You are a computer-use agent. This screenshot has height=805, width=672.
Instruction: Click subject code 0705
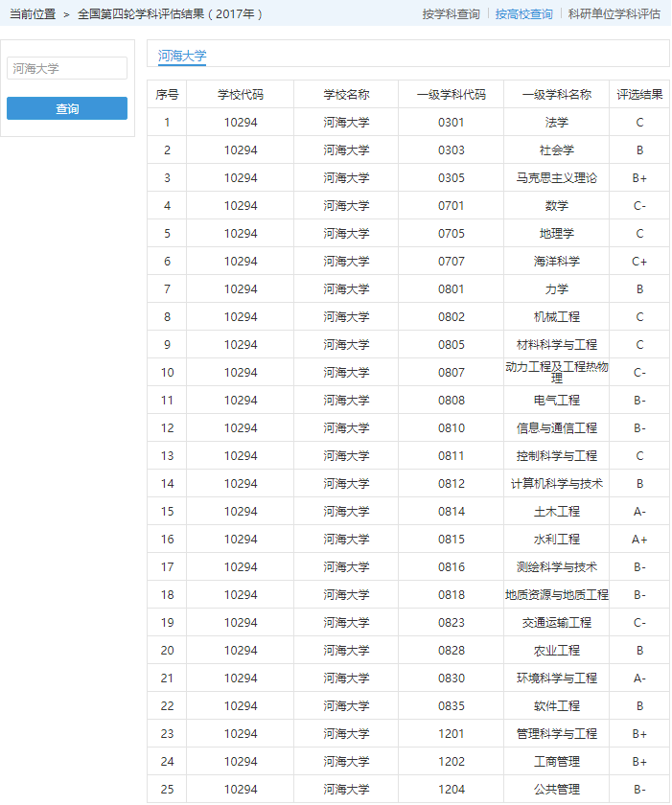coord(452,233)
